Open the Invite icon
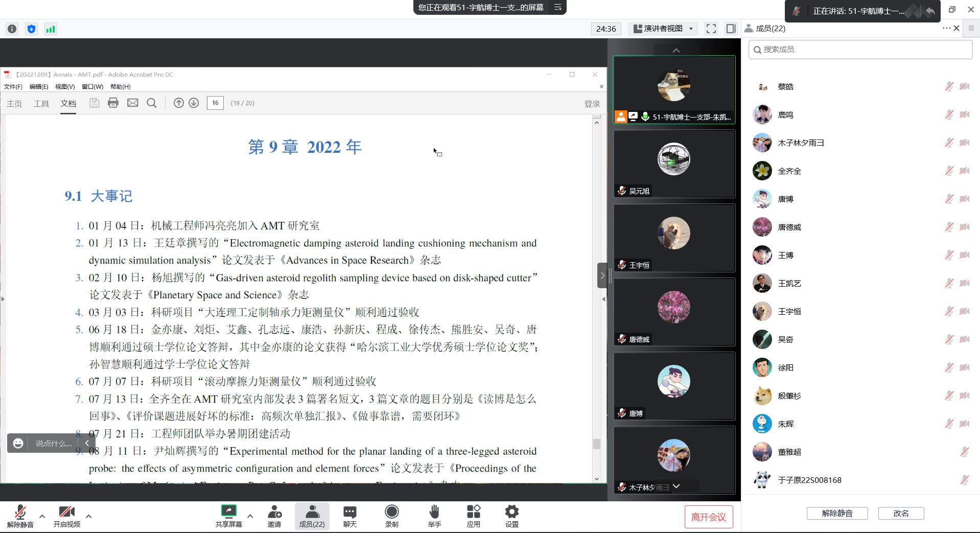The height and width of the screenshot is (533, 980). tap(274, 516)
